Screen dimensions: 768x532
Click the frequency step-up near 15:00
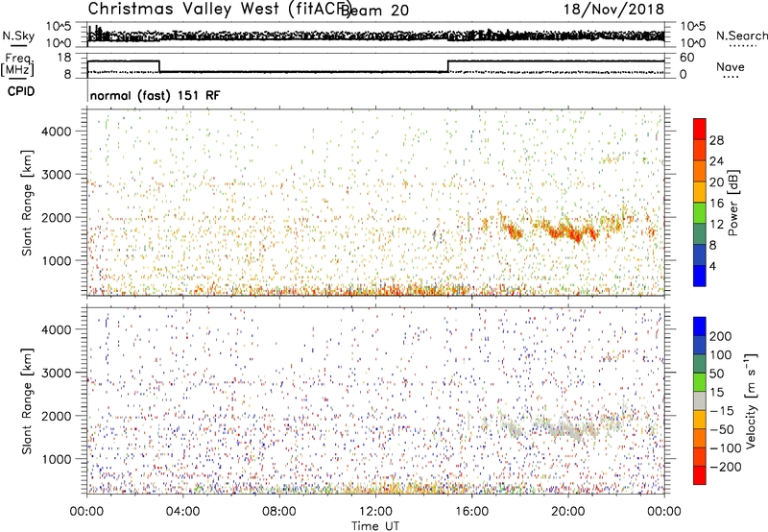pos(447,66)
